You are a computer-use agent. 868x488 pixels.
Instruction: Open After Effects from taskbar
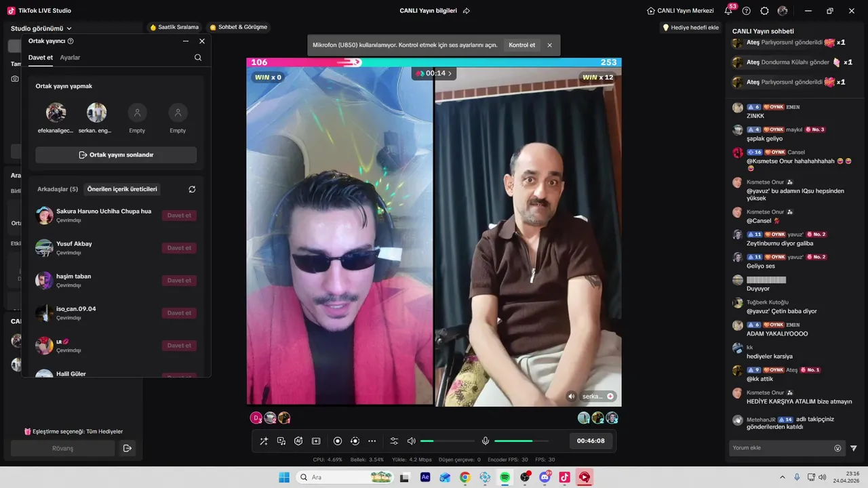click(x=425, y=478)
